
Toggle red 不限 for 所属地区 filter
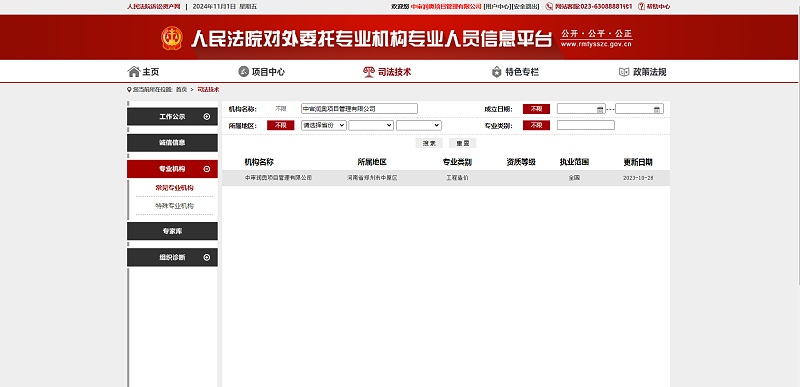click(x=281, y=125)
